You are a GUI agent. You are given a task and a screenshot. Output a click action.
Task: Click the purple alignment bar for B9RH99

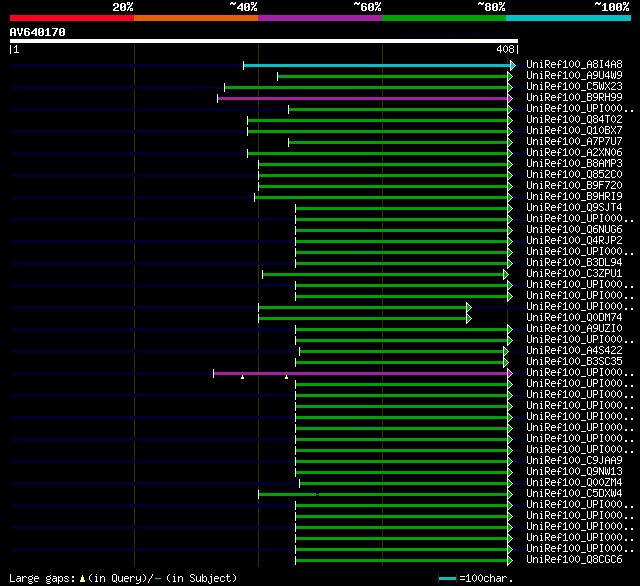pos(362,98)
